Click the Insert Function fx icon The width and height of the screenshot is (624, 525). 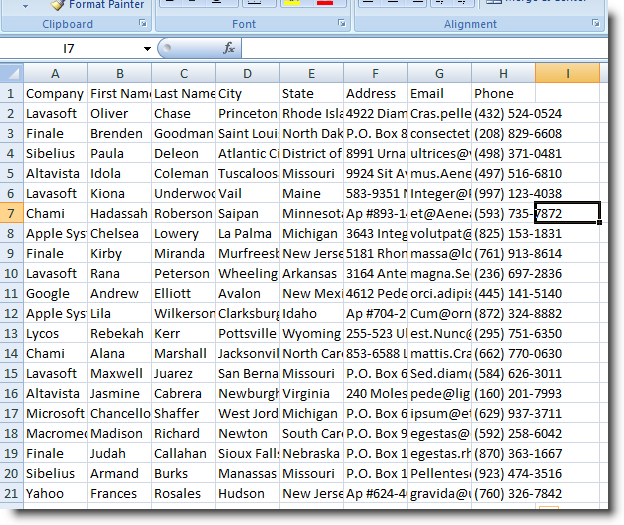229,49
